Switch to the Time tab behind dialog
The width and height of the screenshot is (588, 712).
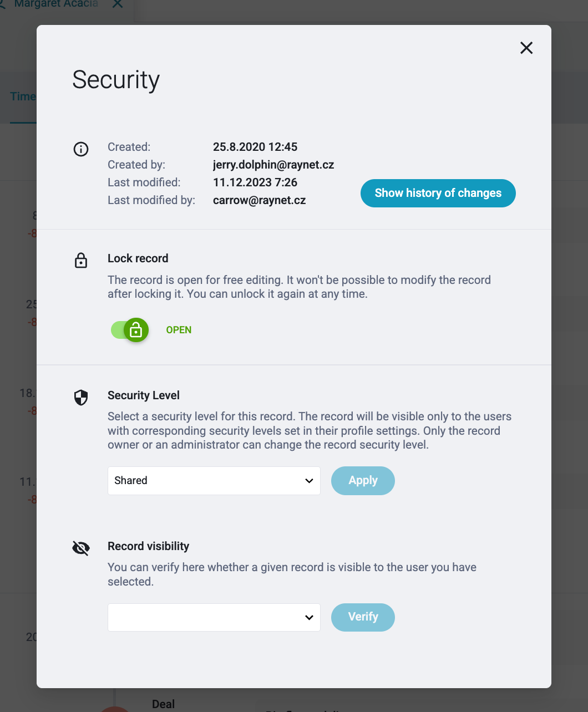coord(23,96)
